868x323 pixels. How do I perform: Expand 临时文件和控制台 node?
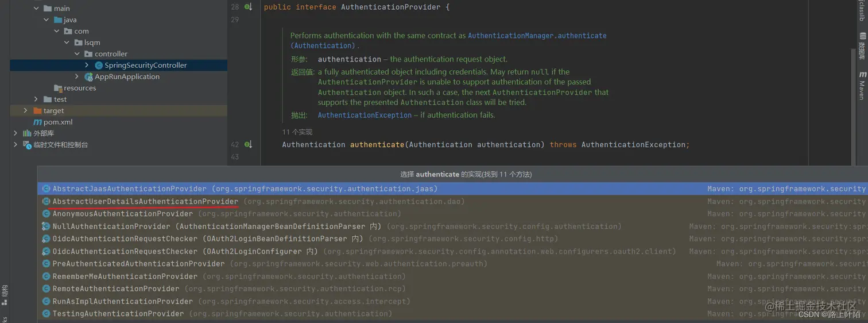pos(15,145)
